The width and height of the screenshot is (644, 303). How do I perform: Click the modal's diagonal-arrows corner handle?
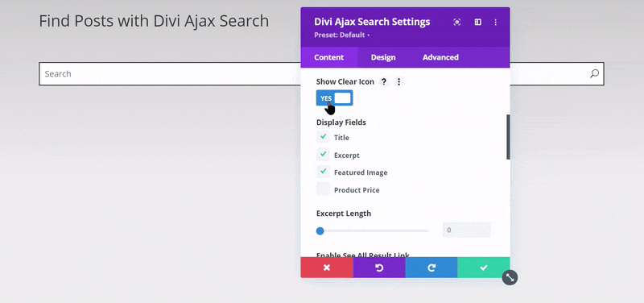(510, 277)
